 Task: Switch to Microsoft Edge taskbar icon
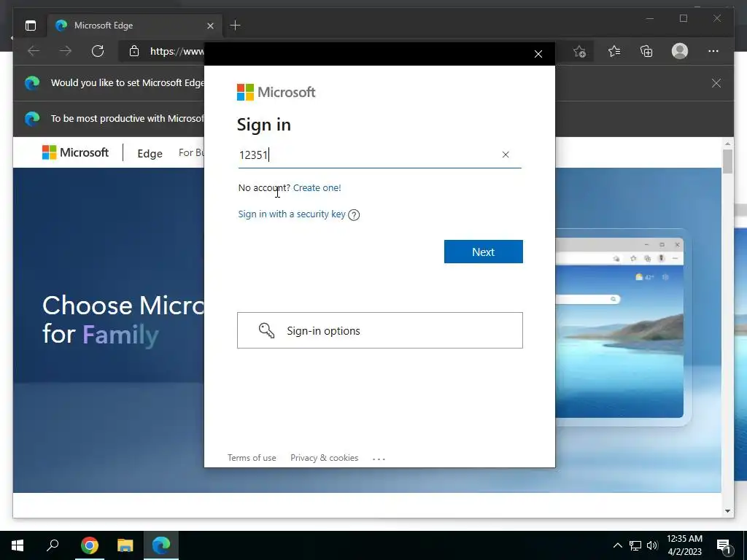[161, 545]
